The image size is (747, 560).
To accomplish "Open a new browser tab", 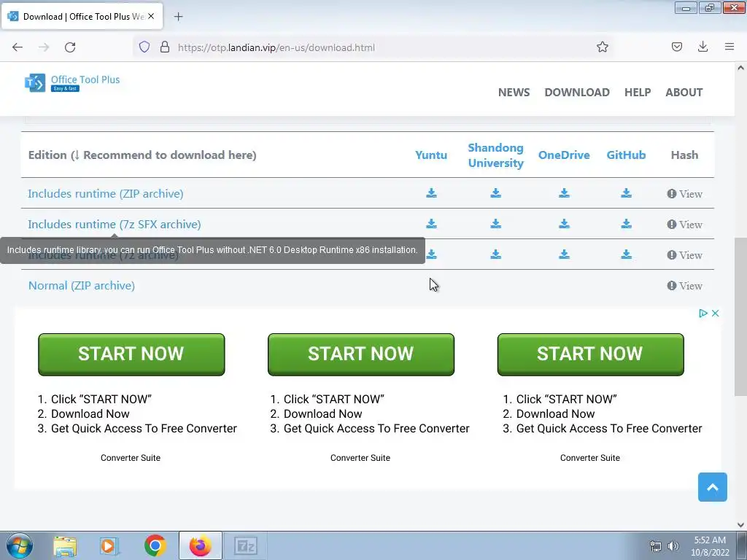I will [x=178, y=17].
